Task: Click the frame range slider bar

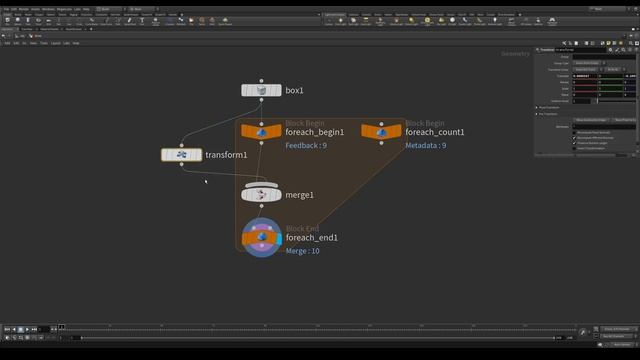Action: [x=318, y=338]
